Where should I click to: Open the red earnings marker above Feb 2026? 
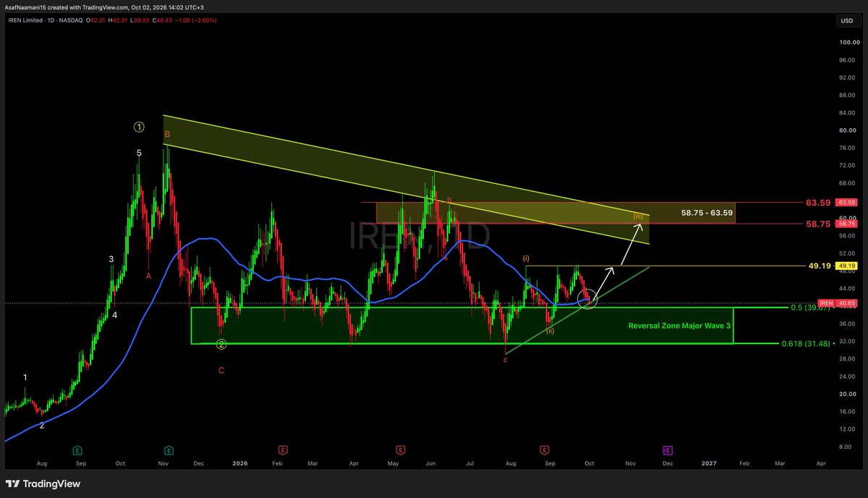pos(283,450)
